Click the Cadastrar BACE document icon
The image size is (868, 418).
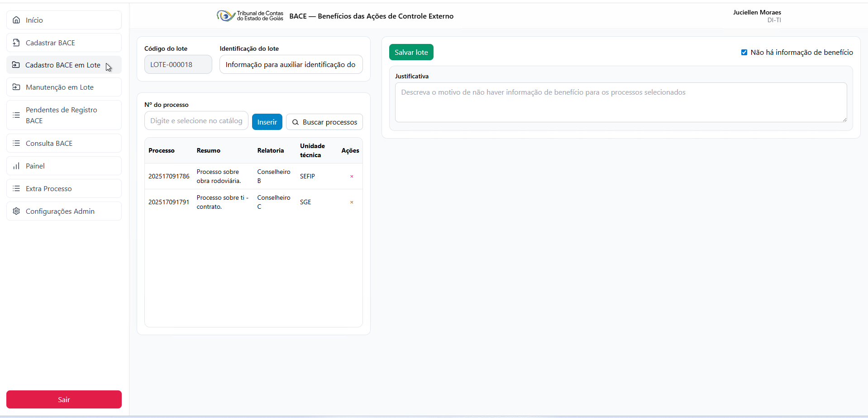click(16, 43)
